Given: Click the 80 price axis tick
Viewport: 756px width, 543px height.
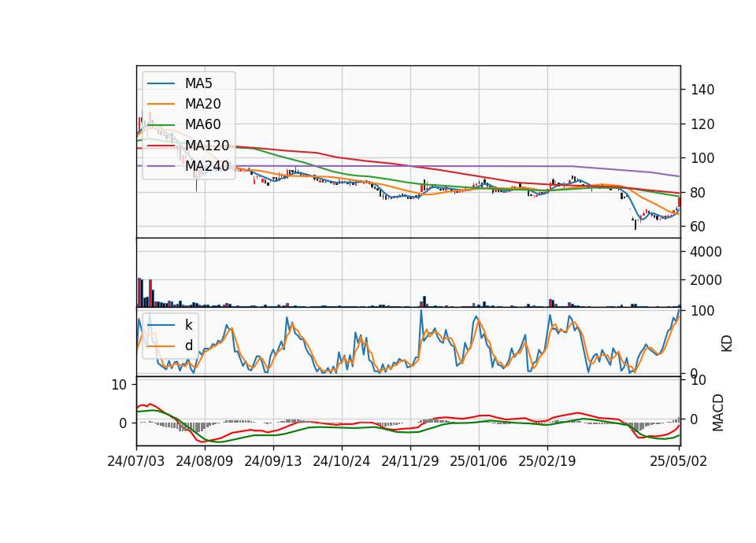Looking at the screenshot, I should 698,193.
